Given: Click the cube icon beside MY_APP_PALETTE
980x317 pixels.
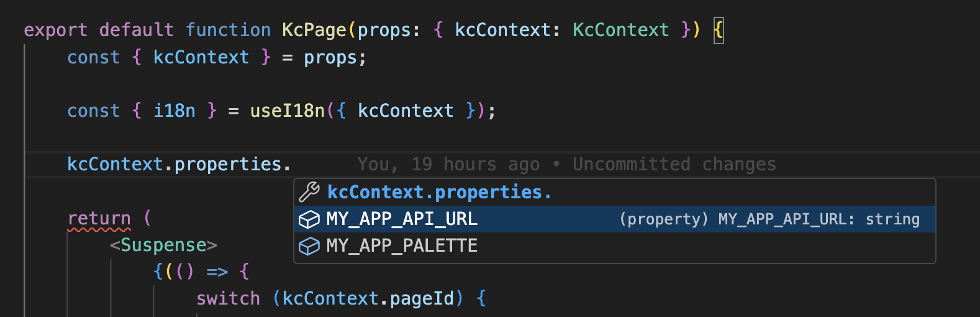Looking at the screenshot, I should coord(309,246).
